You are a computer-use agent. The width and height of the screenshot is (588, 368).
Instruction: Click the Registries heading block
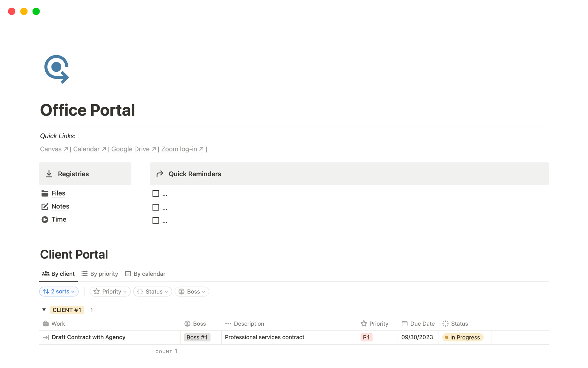coord(85,174)
